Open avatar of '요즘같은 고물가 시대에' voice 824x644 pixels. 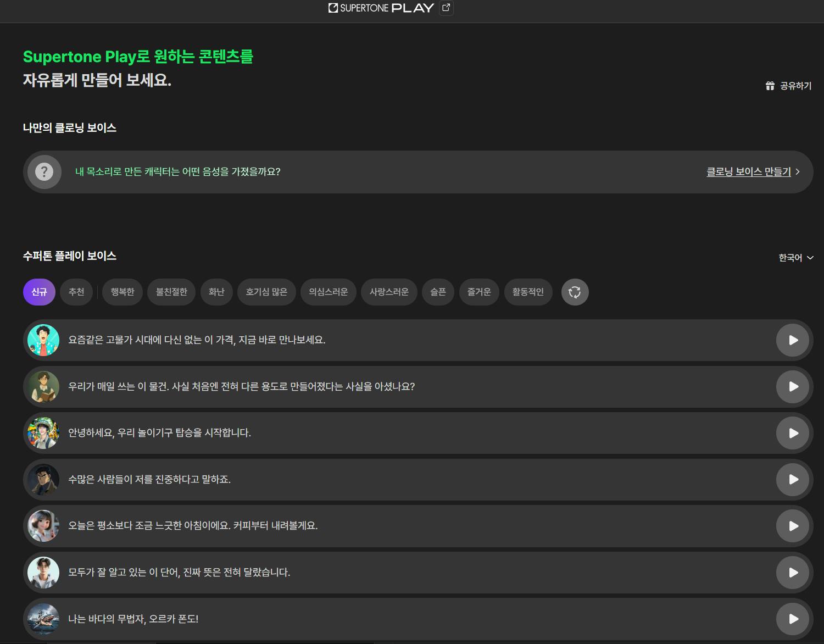point(43,340)
